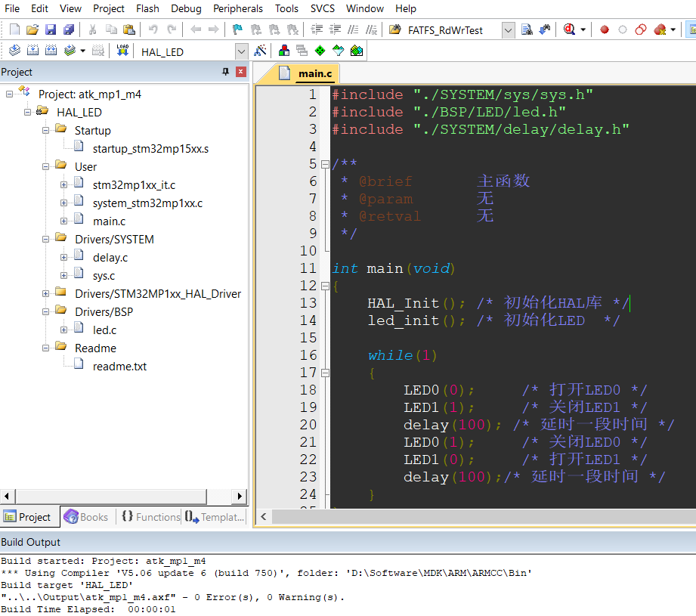Click the Download to flash LOAD icon
Viewport: 696px width, 616px height.
coord(122,51)
